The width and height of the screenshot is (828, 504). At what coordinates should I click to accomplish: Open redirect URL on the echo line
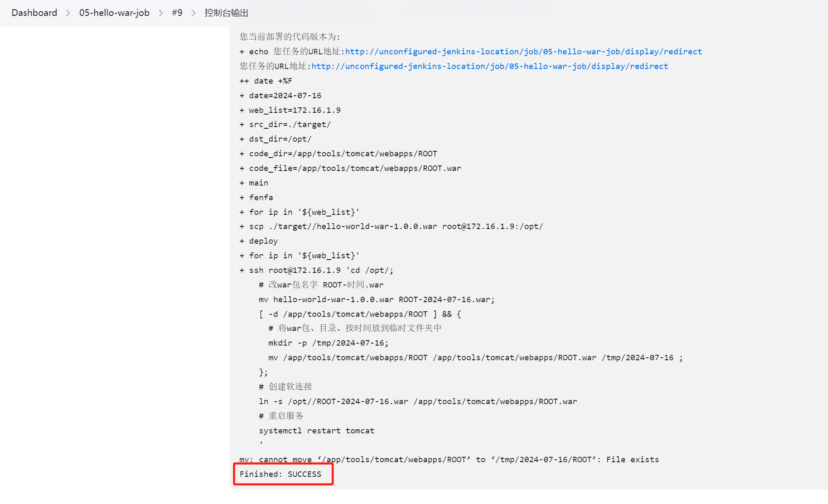point(524,51)
